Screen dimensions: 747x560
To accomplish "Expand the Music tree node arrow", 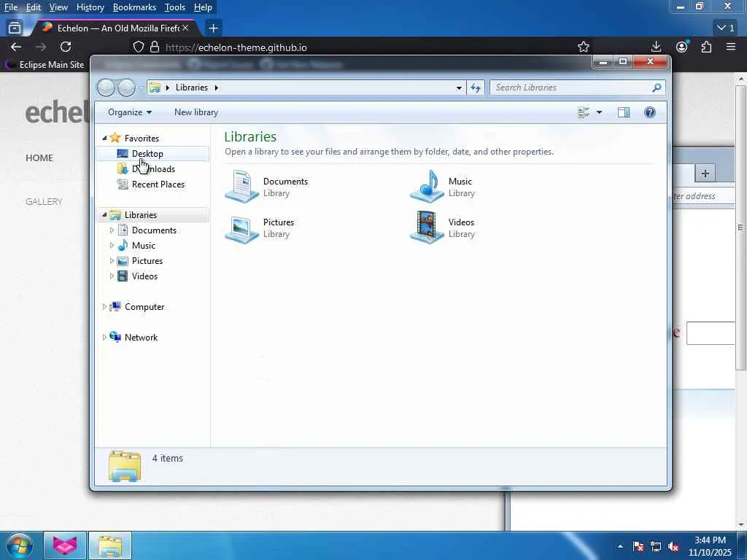I will 112,246.
